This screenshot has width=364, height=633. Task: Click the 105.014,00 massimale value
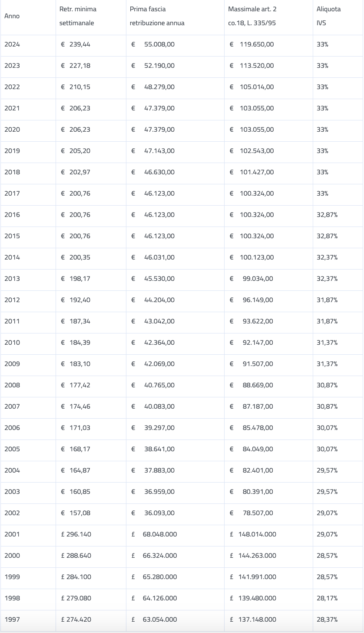pyautogui.click(x=257, y=87)
